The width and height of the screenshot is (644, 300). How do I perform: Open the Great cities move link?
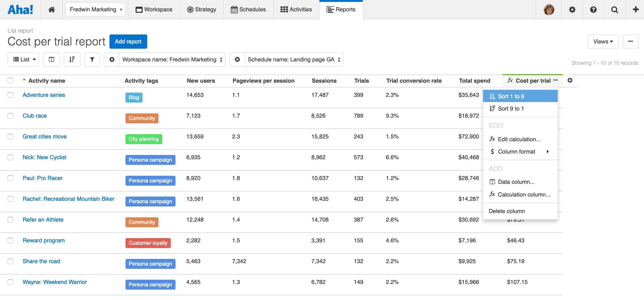pos(45,137)
